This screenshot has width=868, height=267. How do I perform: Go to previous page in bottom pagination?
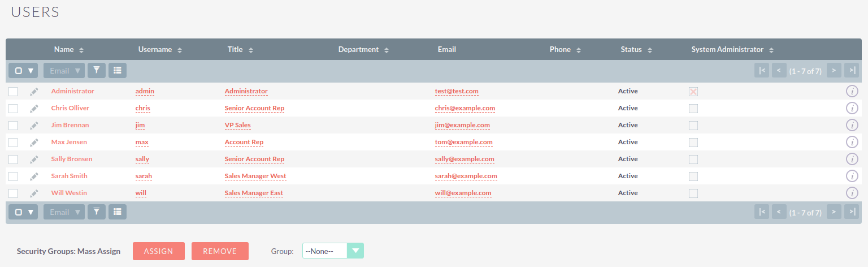[x=779, y=212]
